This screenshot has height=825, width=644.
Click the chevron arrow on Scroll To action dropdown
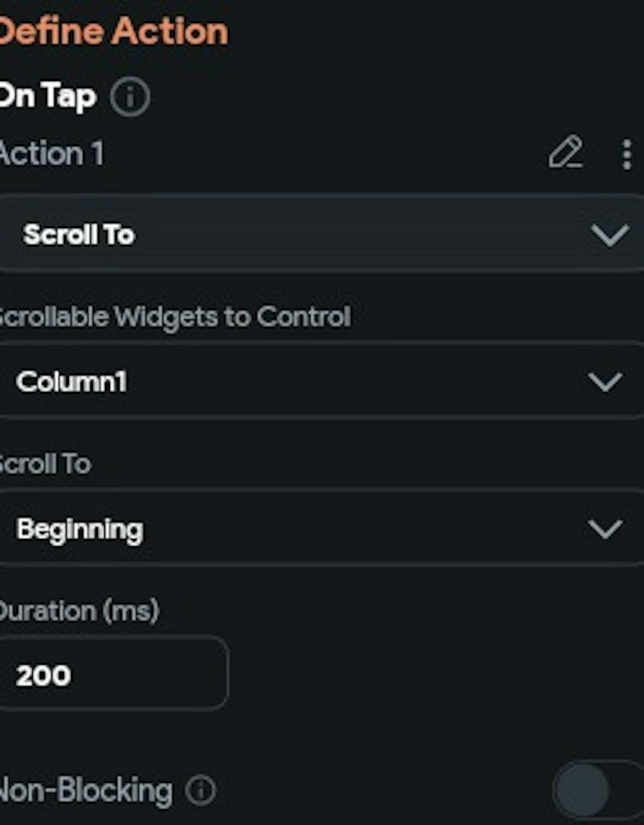[x=609, y=236]
